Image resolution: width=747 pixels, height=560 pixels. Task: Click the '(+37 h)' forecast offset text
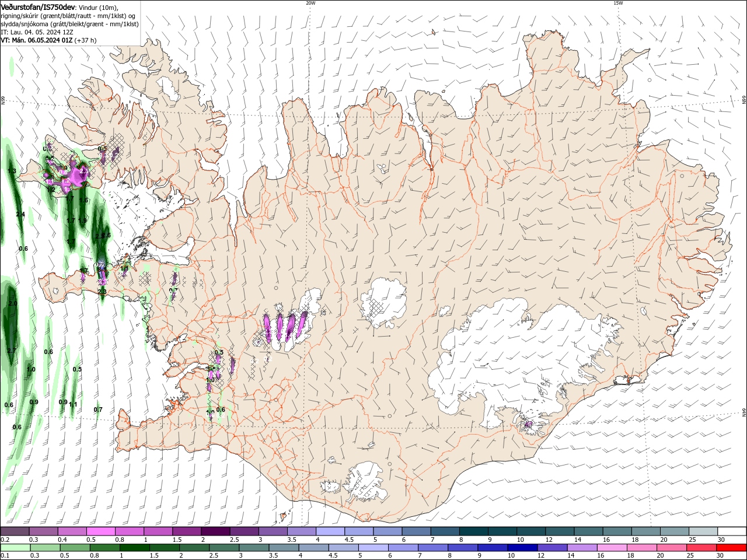85,40
